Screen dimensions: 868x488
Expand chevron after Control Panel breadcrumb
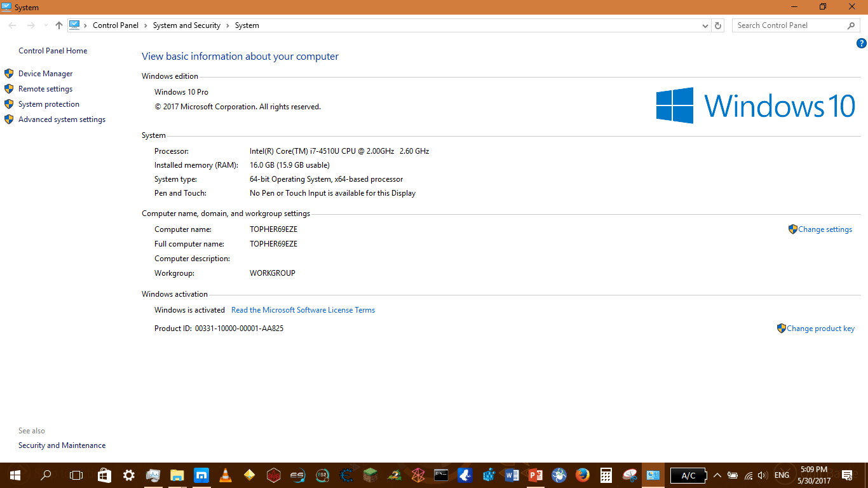[x=146, y=25]
